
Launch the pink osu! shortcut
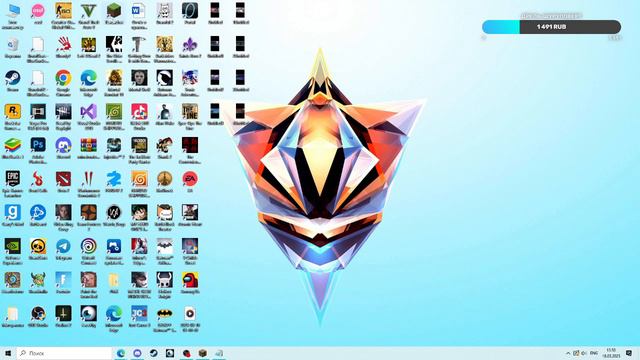tap(38, 11)
